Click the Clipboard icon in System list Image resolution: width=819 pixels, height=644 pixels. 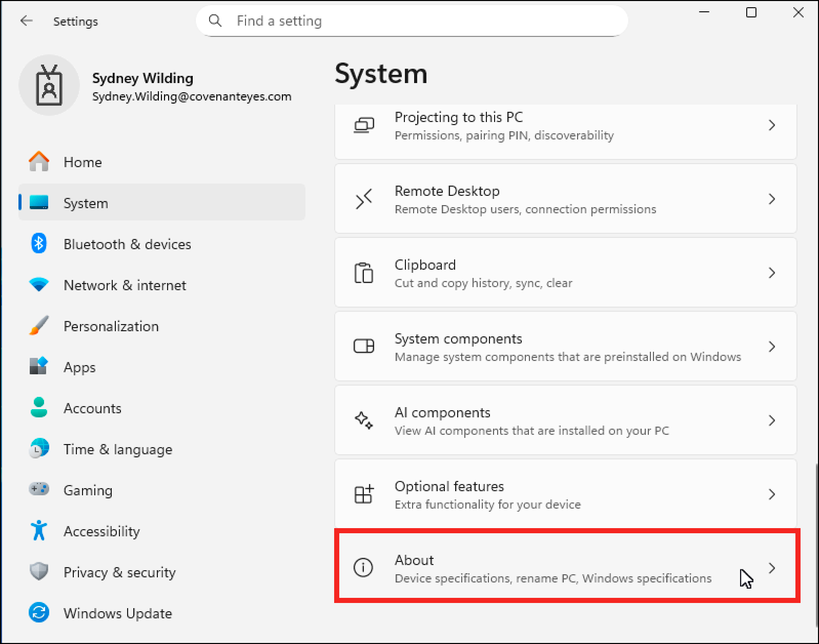[x=363, y=273]
